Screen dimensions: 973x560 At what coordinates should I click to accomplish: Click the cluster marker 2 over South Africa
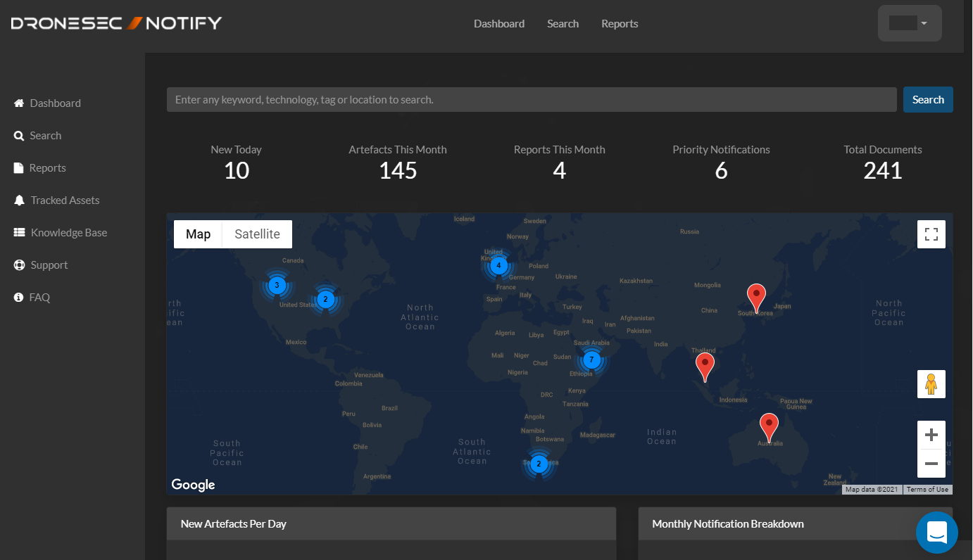(x=539, y=464)
